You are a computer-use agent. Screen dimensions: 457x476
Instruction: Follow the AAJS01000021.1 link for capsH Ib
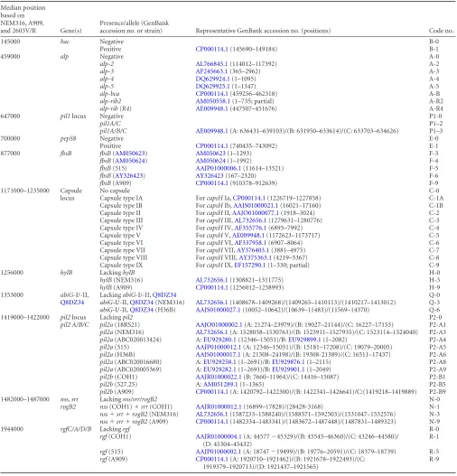tap(256, 205)
